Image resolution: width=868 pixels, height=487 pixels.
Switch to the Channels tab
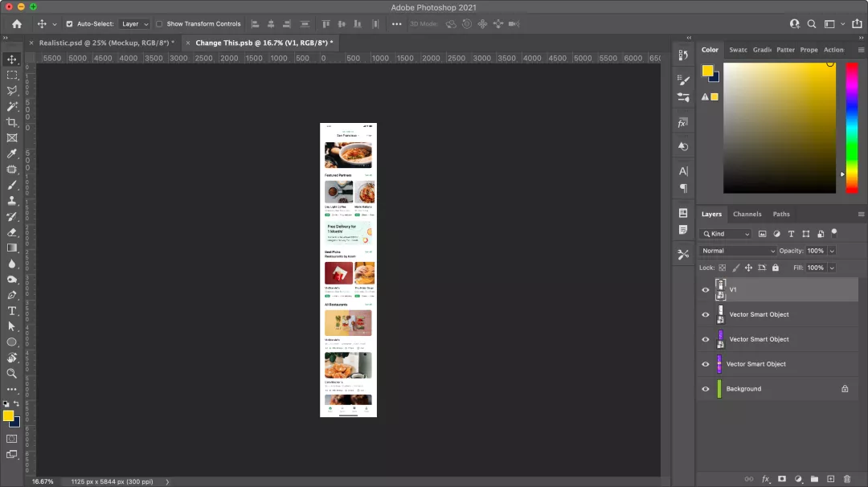point(747,214)
